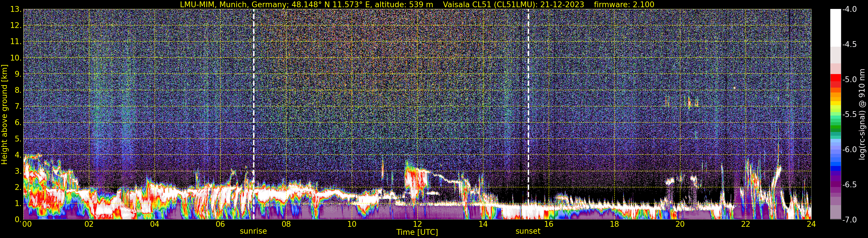Click the height tick label '9.'
Image resolution: width=868 pixels, height=238 pixels.
18,74
